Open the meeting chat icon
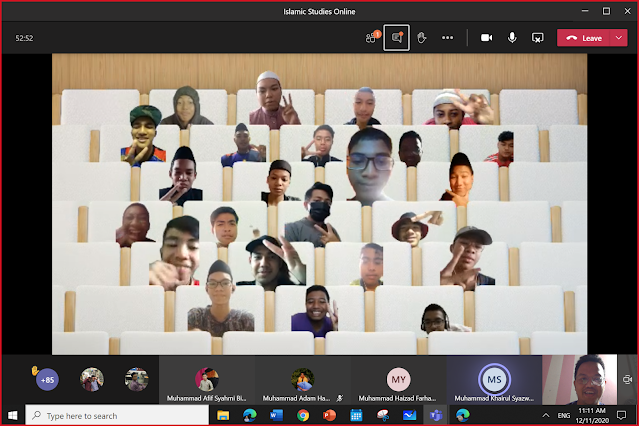The image size is (639, 426). [x=397, y=38]
